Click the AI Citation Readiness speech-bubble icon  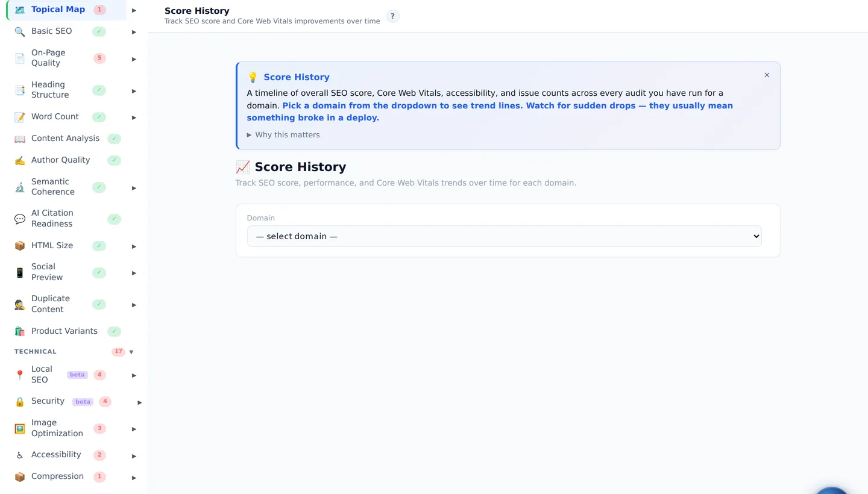(20, 219)
